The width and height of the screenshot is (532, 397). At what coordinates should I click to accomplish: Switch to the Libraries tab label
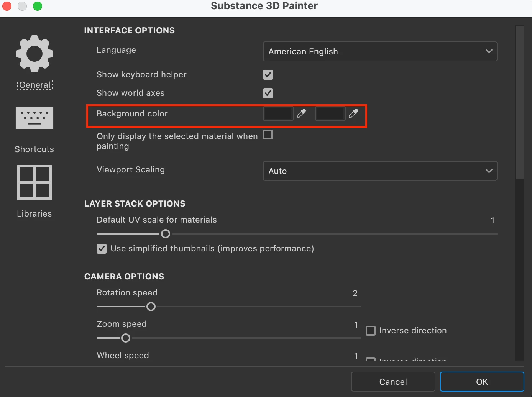[x=34, y=213]
